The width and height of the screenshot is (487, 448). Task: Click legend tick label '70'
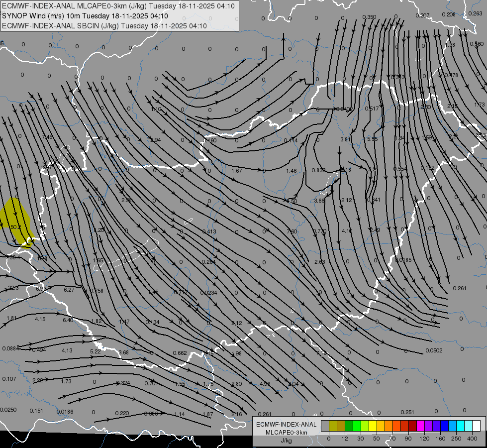click(392, 439)
